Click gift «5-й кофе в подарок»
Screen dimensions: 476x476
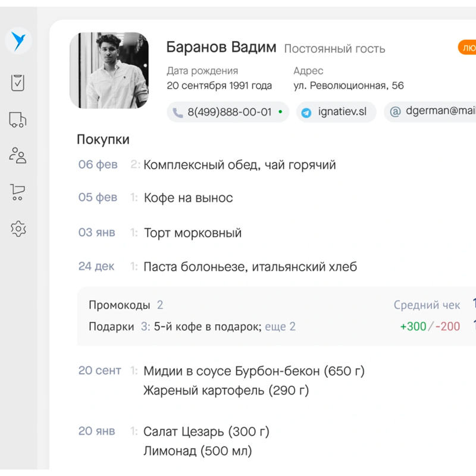[208, 327]
